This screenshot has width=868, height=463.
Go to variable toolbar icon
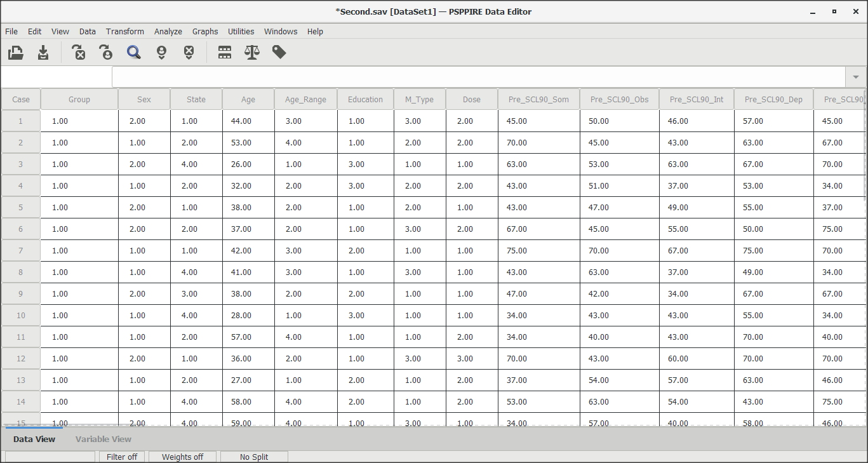(x=78, y=53)
